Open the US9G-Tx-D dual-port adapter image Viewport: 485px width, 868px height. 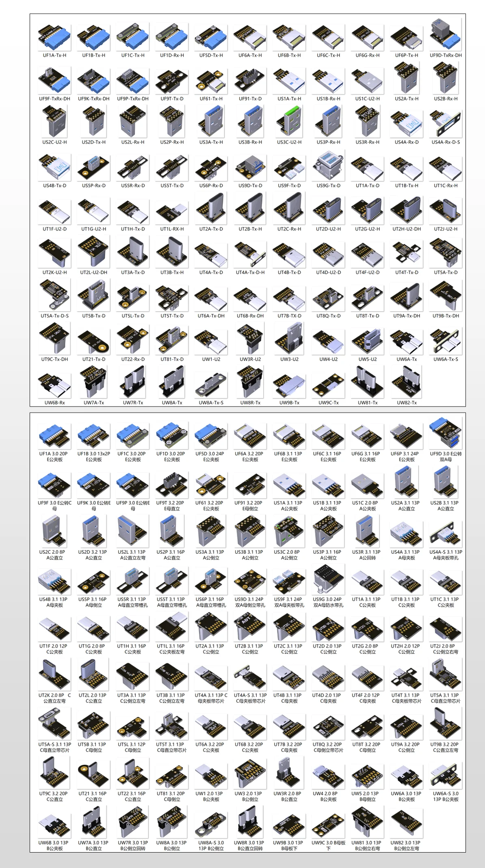tap(328, 166)
